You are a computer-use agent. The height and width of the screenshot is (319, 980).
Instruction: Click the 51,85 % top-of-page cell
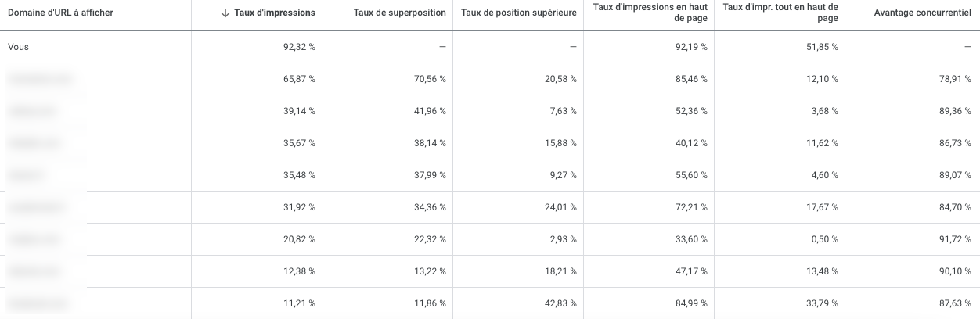pos(822,47)
